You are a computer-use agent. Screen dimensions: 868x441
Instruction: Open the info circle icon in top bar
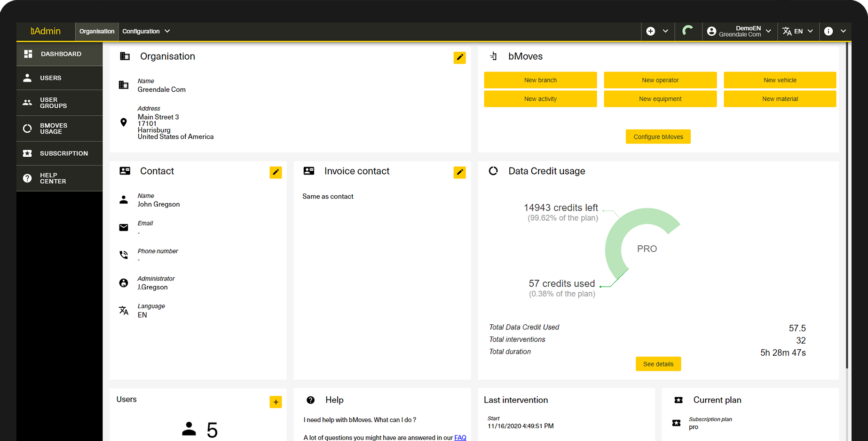tap(829, 31)
